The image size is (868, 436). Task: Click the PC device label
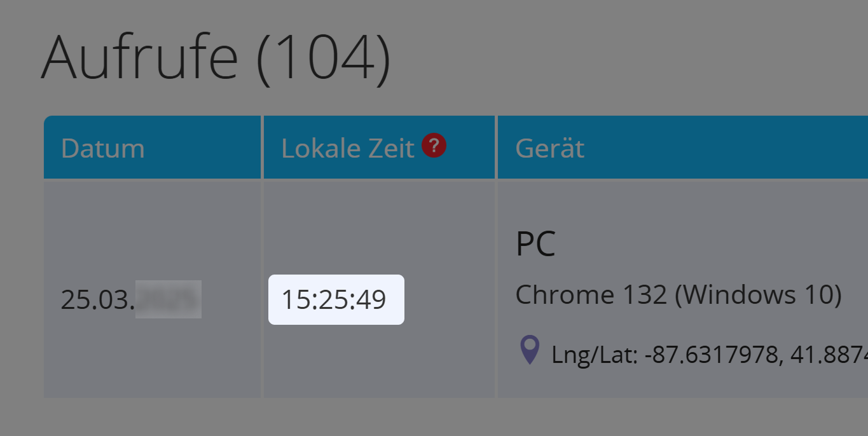(535, 243)
